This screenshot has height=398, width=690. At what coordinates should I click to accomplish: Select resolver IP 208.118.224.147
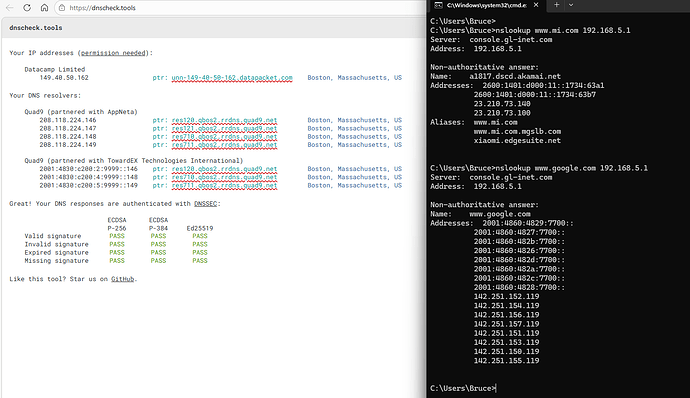point(68,128)
